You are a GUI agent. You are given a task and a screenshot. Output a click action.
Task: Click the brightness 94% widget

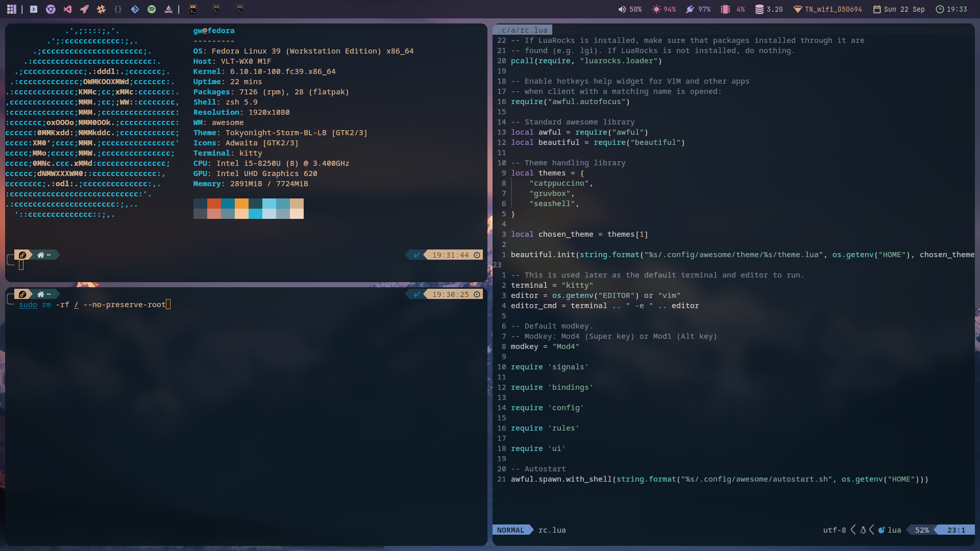point(664,9)
